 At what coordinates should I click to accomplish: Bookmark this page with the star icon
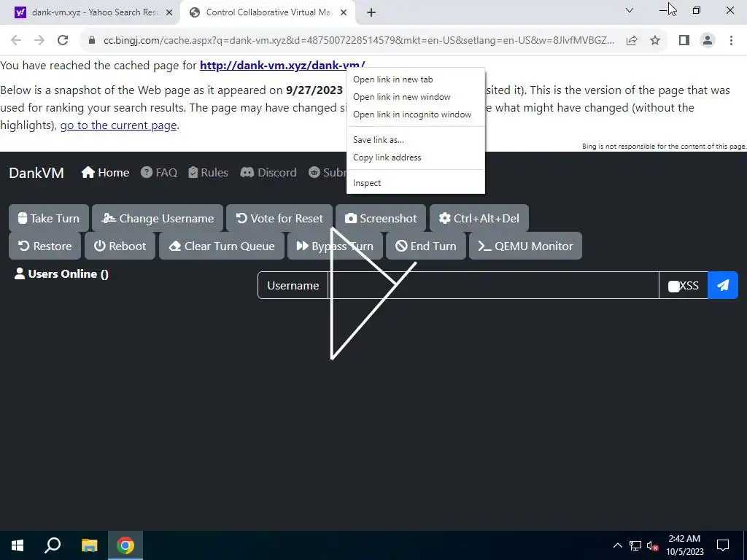[x=655, y=41]
